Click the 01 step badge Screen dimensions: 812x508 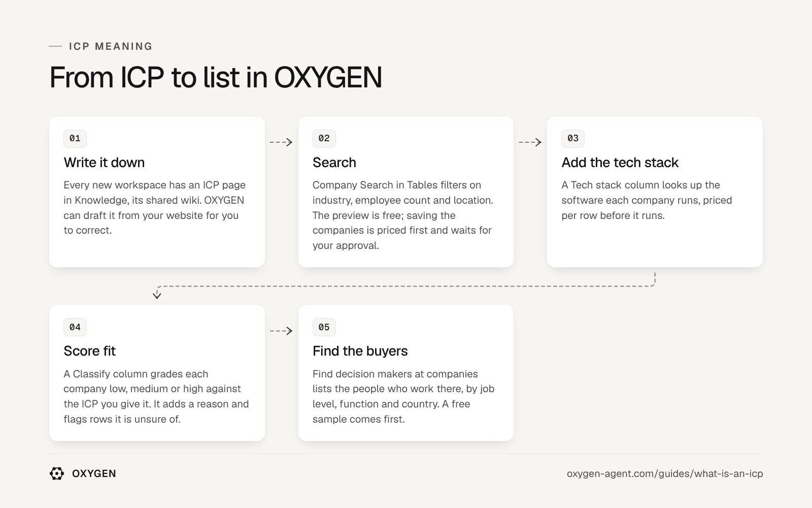(x=75, y=138)
